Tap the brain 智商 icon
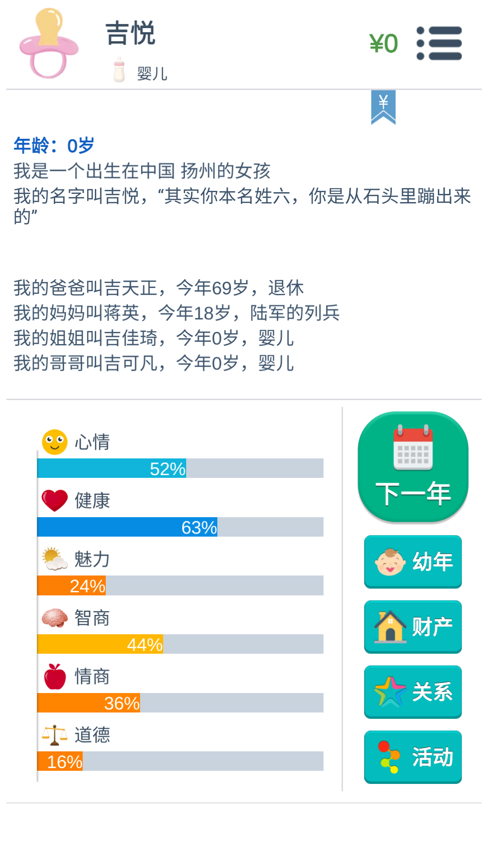Viewport: 488px width, 868px height. tap(55, 618)
